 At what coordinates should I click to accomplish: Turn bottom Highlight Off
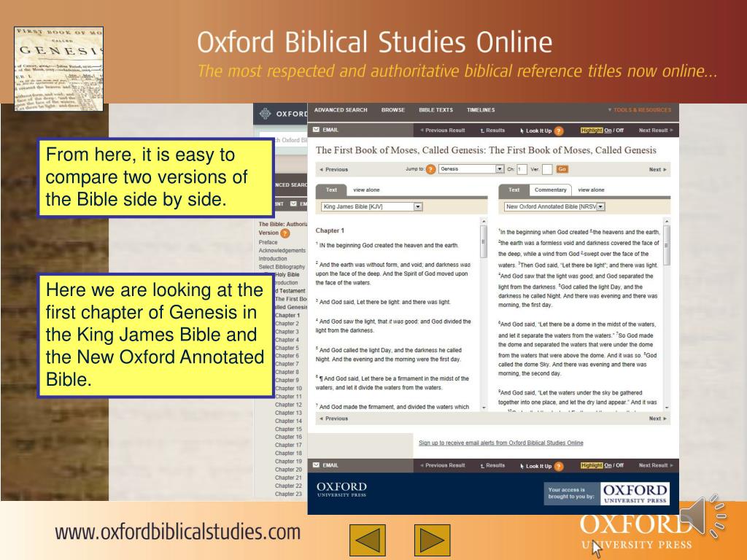click(619, 465)
